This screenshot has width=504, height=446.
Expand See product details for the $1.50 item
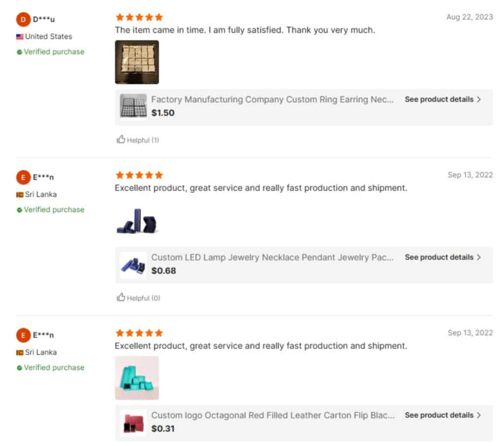pyautogui.click(x=442, y=99)
